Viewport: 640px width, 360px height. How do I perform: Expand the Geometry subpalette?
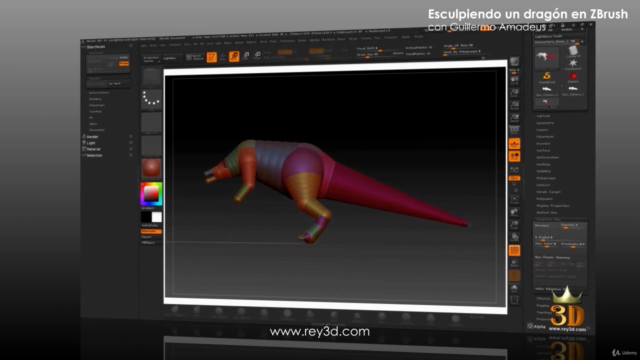point(545,123)
